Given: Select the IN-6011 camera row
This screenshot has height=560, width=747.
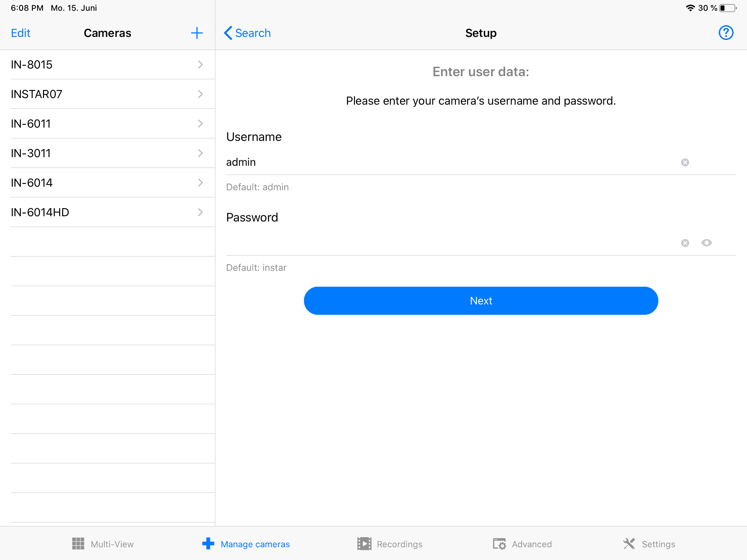Looking at the screenshot, I should pos(101,124).
